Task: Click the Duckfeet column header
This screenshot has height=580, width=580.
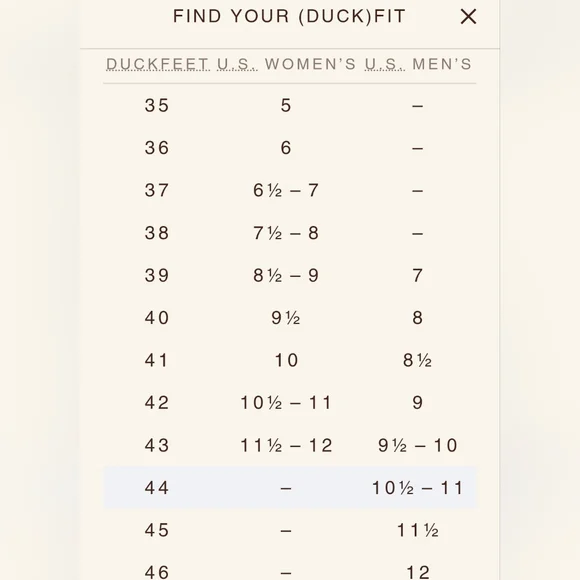Action: coord(158,64)
